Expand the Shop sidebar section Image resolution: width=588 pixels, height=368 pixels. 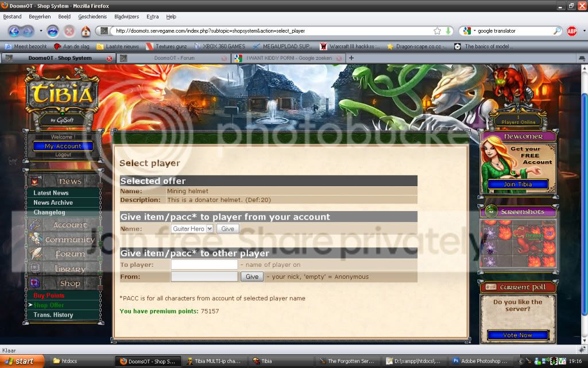[64, 283]
